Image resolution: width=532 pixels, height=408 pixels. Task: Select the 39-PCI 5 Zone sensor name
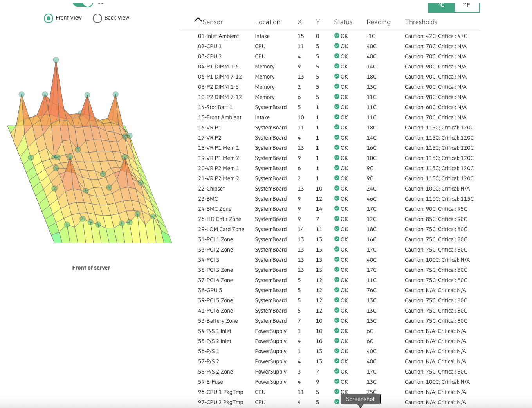tap(215, 300)
